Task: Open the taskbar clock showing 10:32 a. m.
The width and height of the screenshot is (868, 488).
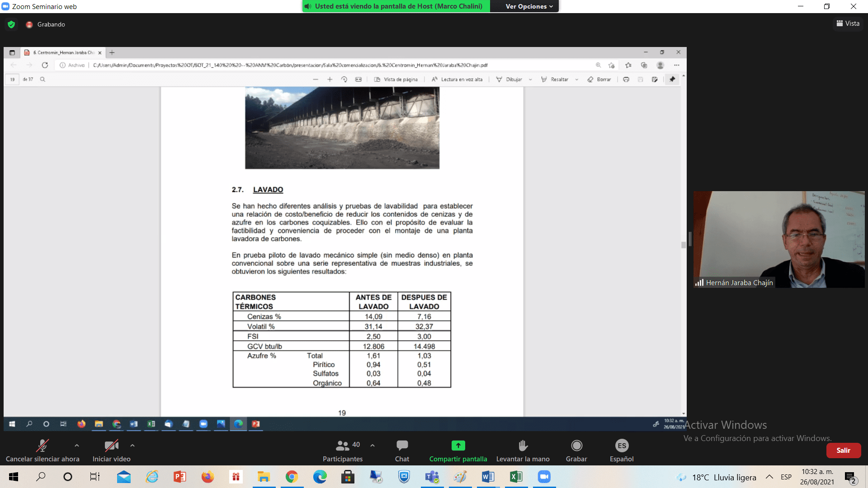Action: tap(817, 477)
